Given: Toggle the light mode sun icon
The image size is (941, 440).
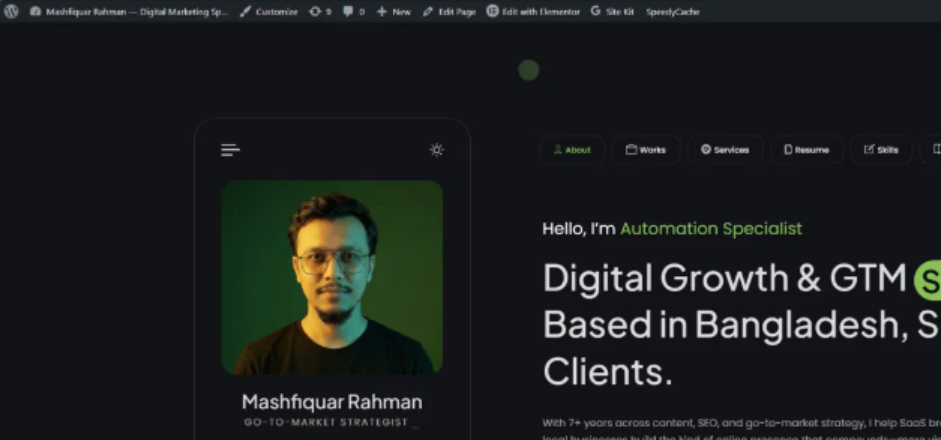Looking at the screenshot, I should tap(437, 150).
